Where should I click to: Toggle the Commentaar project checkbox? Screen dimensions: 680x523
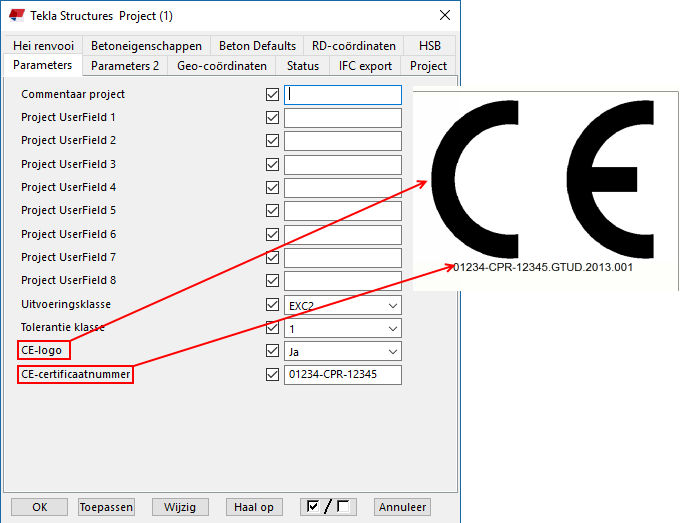[x=272, y=95]
